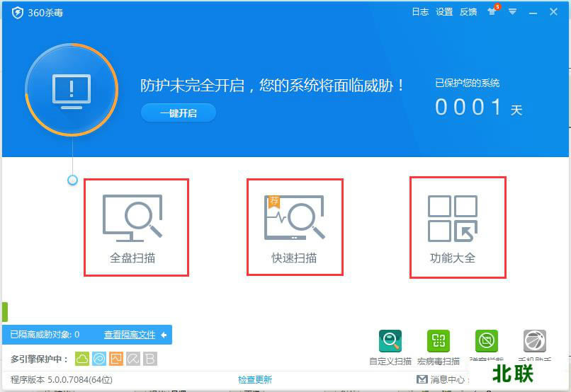
Task: Launch the 快速扫描 quick scan
Action: point(295,227)
